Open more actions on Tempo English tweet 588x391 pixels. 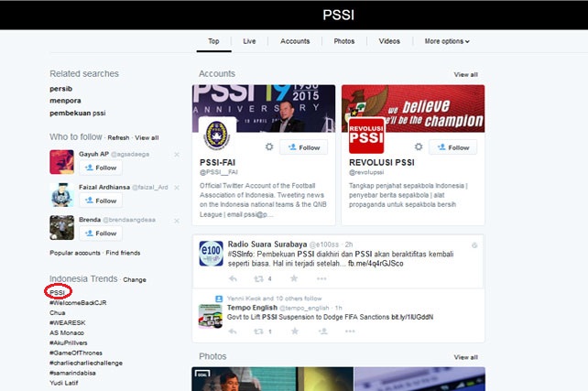click(x=350, y=331)
